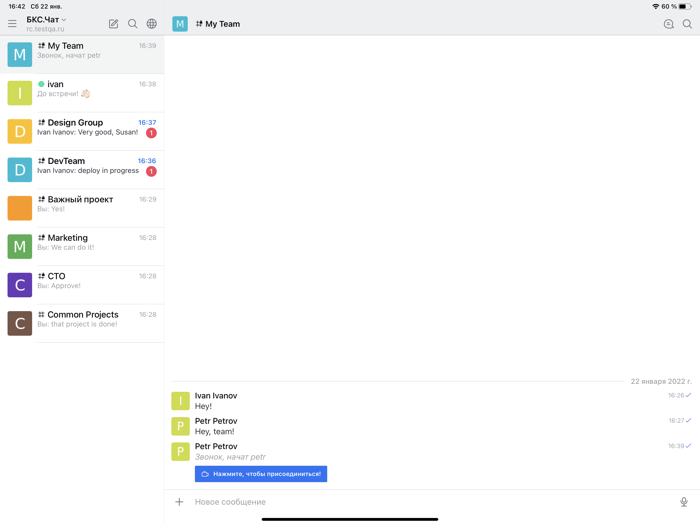Screen dimensions: 700x525
Task: Open My Team channel avatar in header
Action: pos(180,24)
